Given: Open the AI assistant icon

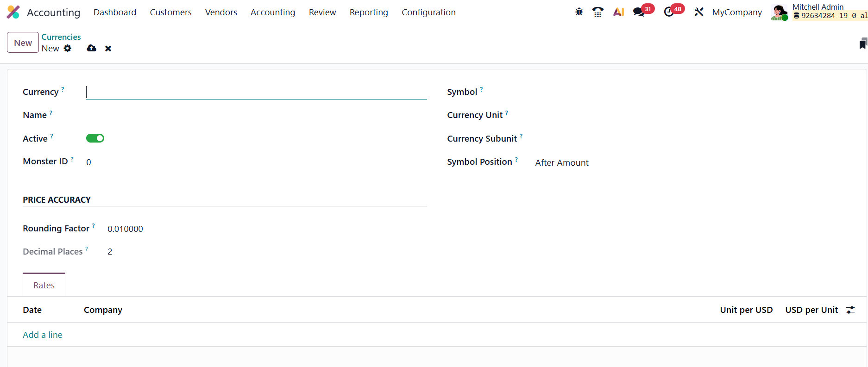Looking at the screenshot, I should [619, 12].
